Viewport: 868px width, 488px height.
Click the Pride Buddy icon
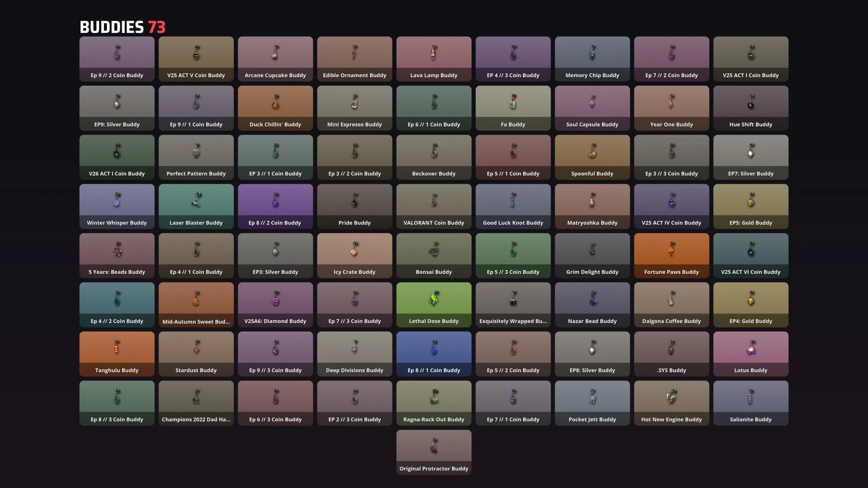pyautogui.click(x=354, y=201)
